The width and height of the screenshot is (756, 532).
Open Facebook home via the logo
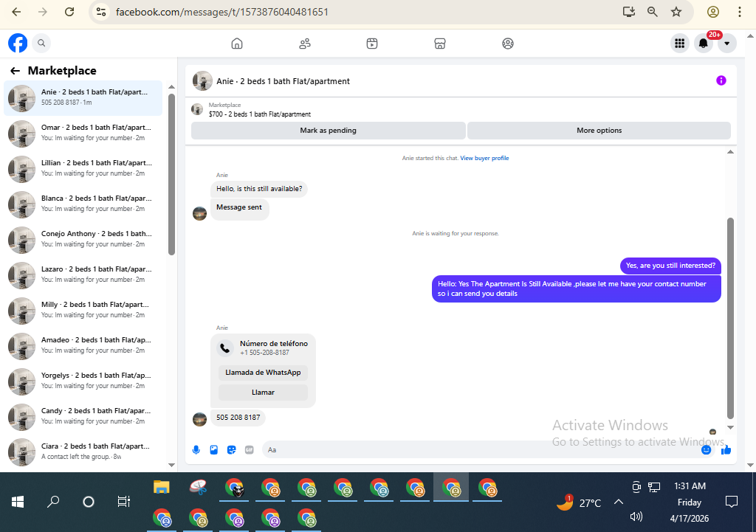(18, 43)
